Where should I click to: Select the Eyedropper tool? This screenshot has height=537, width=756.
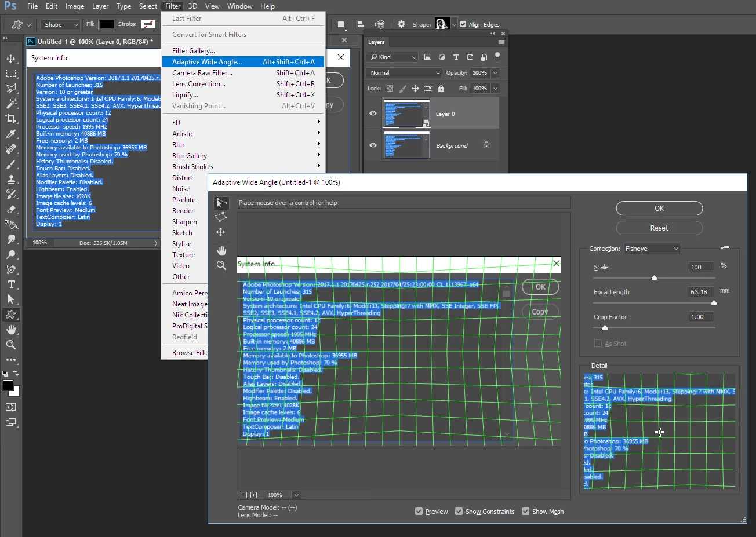pos(11,134)
